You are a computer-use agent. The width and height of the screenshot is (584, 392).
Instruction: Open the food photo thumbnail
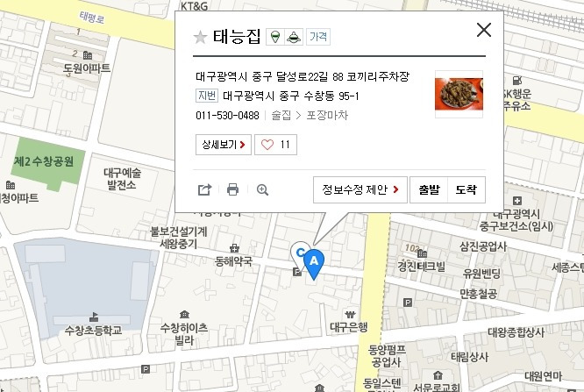(459, 95)
